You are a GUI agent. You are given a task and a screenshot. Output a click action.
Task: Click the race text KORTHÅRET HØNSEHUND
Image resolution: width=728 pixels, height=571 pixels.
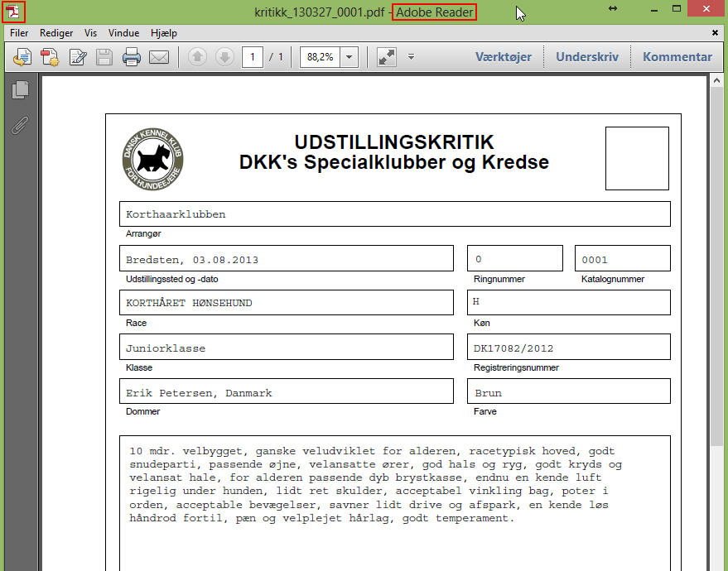(189, 303)
